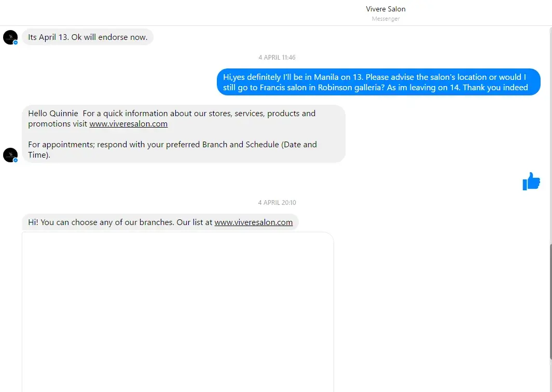Click the Messenger subtitle under Vivere Salon
Viewport: 552px width, 392px height.
click(385, 19)
